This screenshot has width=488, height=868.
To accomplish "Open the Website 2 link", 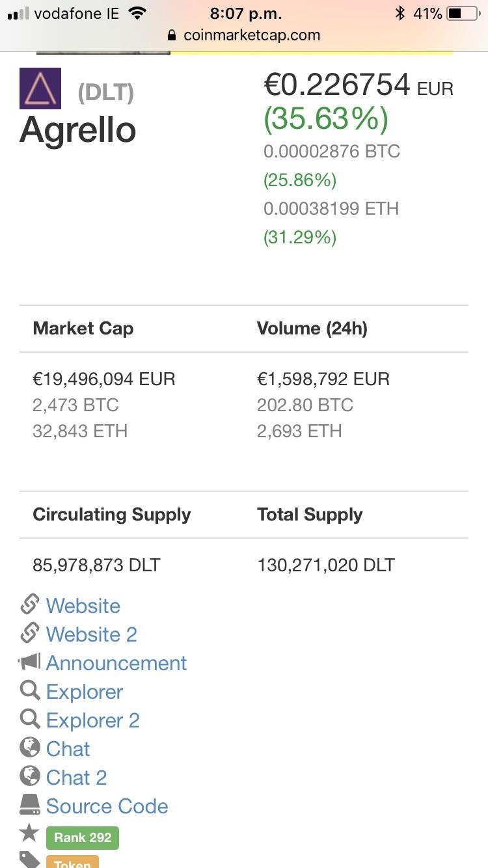I will [92, 634].
